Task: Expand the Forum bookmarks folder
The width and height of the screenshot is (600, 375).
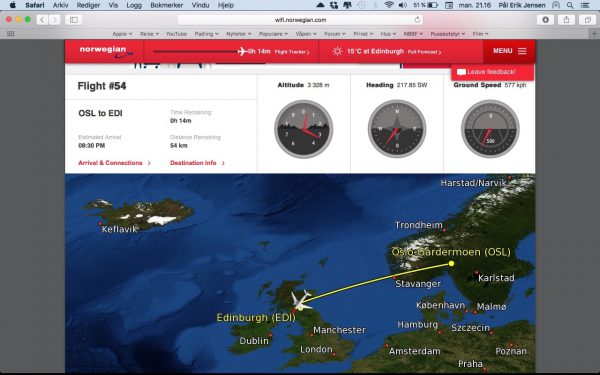Action: [x=334, y=34]
